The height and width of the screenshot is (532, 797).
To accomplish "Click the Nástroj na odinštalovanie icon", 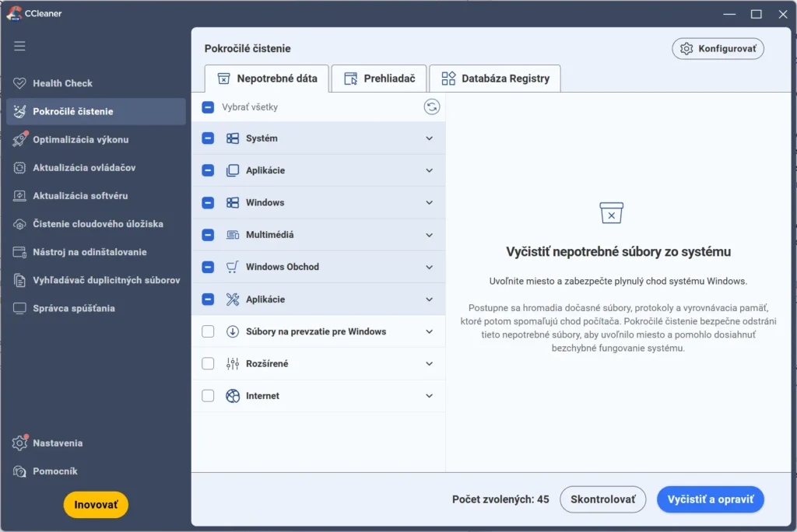I will [x=19, y=252].
